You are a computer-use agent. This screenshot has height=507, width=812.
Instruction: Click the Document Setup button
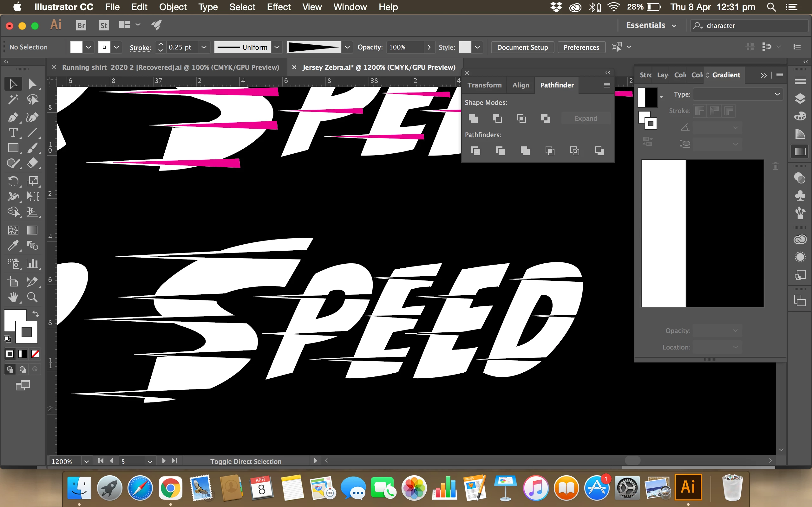click(x=522, y=47)
